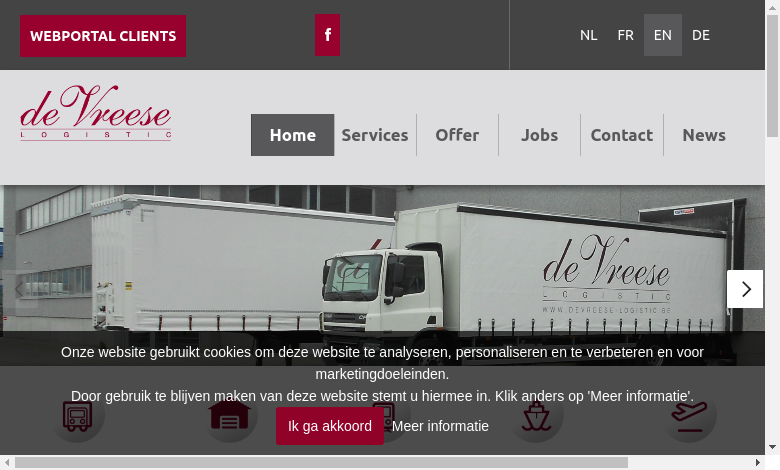Click the warehouse storage service icon
Screen dimensions: 780x470
[x=230, y=416]
